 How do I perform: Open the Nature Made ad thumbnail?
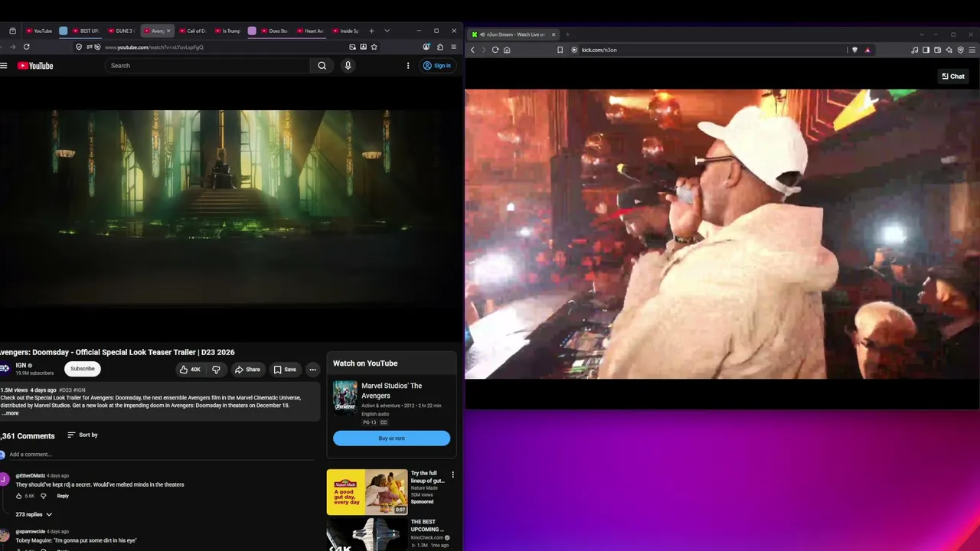[367, 492]
